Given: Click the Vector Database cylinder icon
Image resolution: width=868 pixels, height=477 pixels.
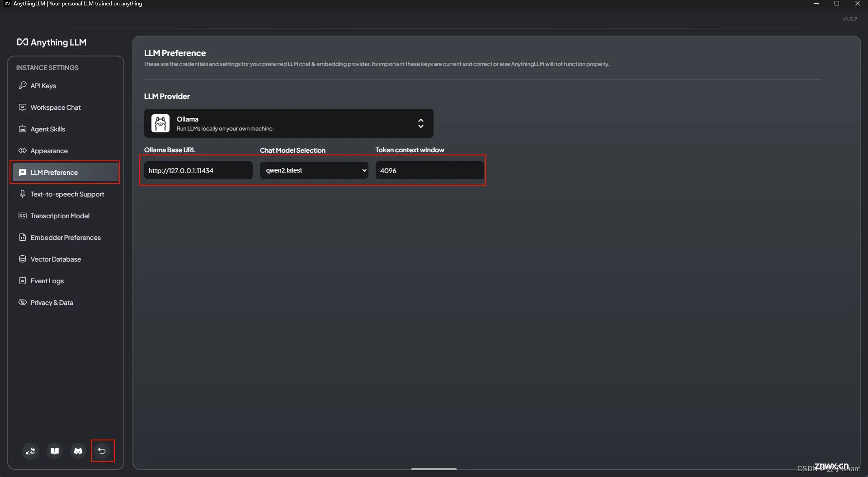Looking at the screenshot, I should coord(23,259).
